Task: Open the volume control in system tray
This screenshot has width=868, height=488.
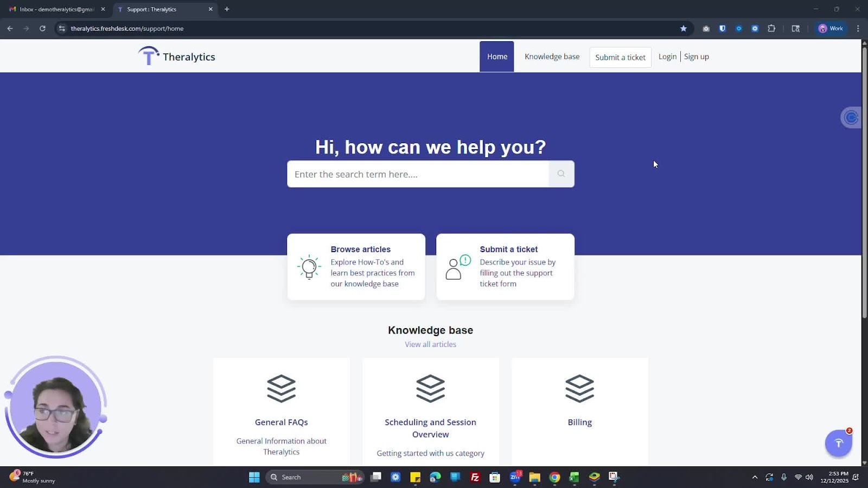Action: (x=809, y=477)
